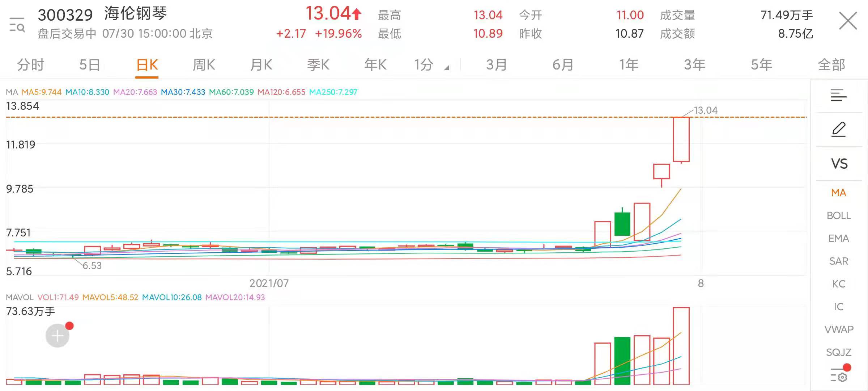Set range to 5年
The width and height of the screenshot is (868, 391).
pos(761,65)
